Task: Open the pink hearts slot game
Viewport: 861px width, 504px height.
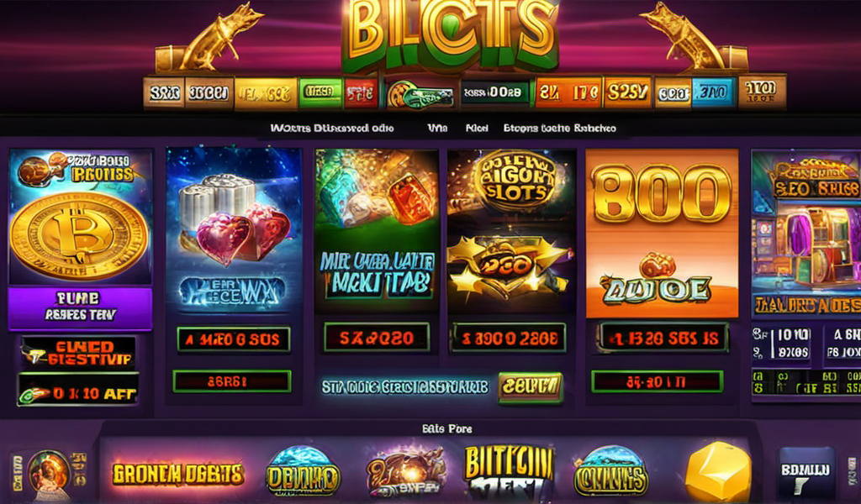Action: tap(234, 230)
